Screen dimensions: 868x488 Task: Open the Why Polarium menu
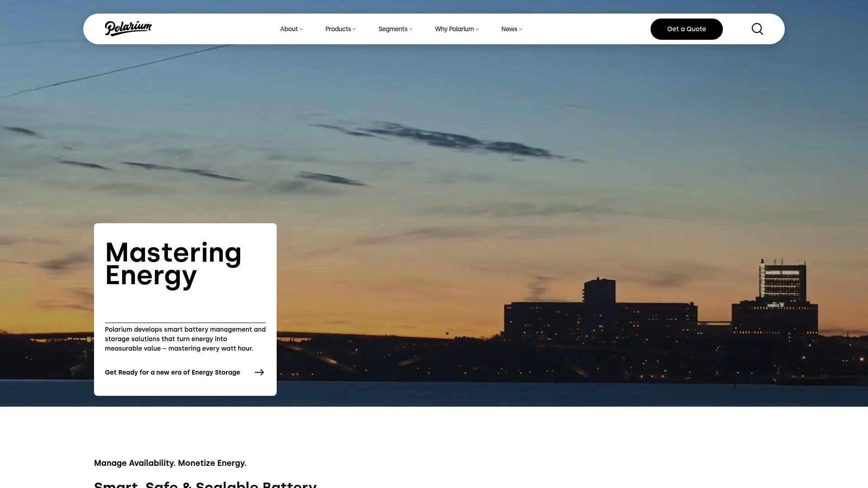pos(454,29)
